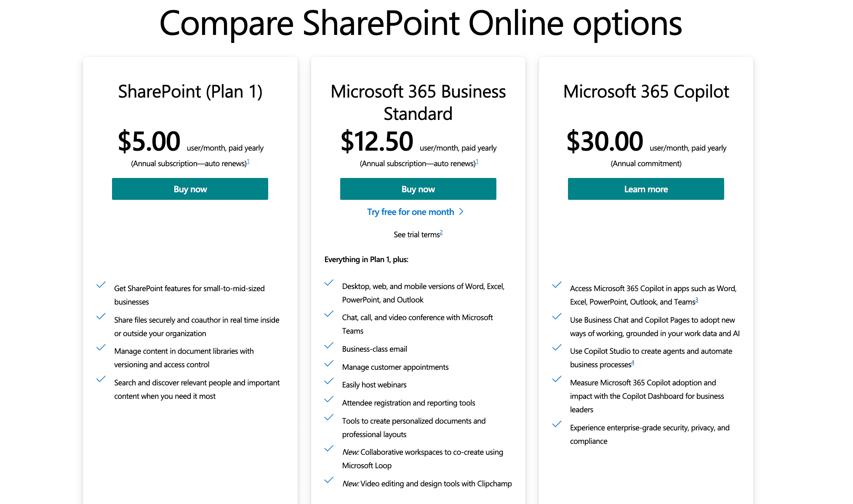853x504 pixels.
Task: Click checkmark beside Use Copilot Studio feature
Action: click(x=557, y=347)
